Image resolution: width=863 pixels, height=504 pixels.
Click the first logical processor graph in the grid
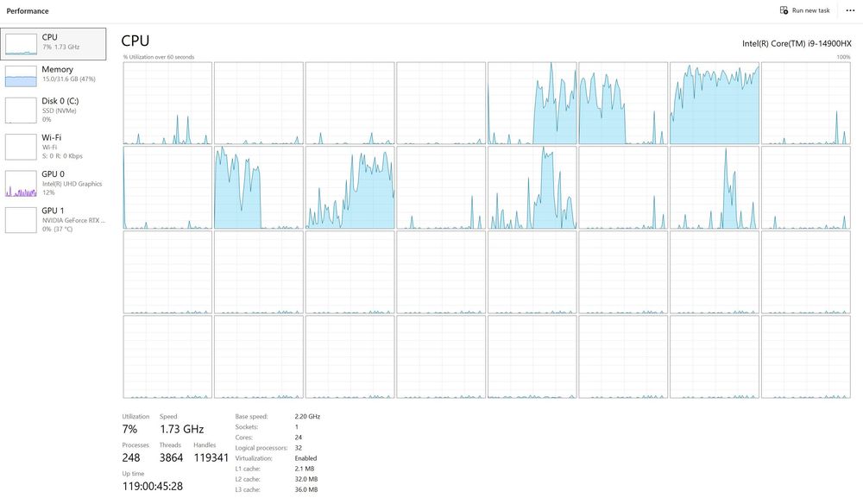tap(167, 103)
